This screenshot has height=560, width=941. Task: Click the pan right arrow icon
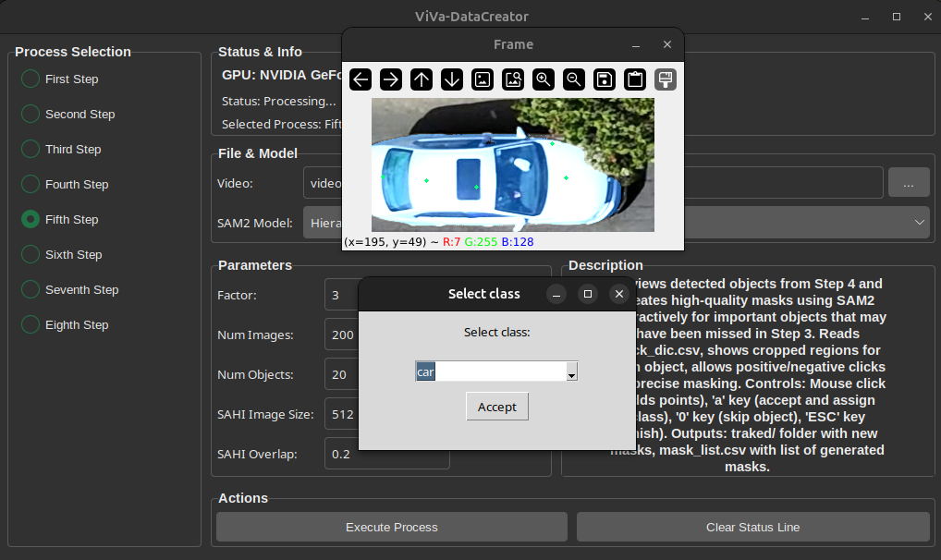(391, 79)
